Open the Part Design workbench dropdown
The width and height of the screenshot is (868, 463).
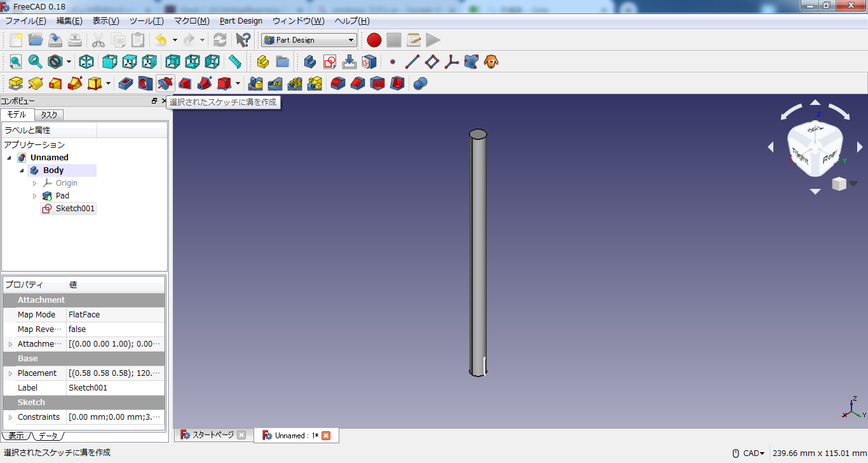click(309, 40)
